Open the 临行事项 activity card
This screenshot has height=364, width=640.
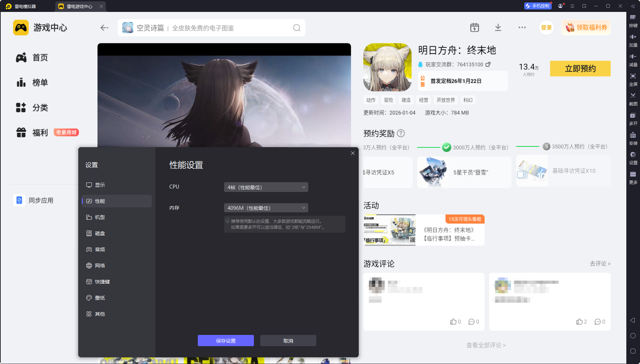(424, 230)
